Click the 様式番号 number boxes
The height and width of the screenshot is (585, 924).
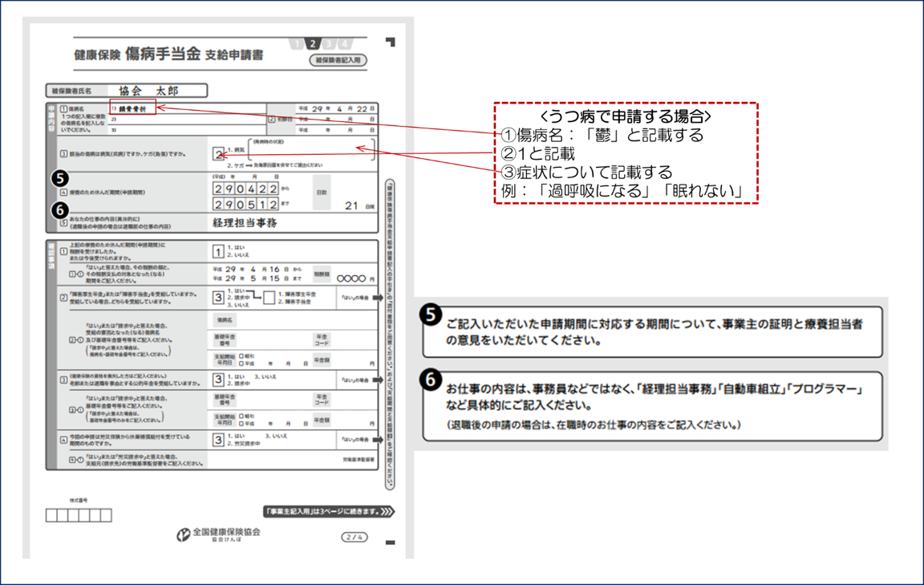(x=79, y=515)
